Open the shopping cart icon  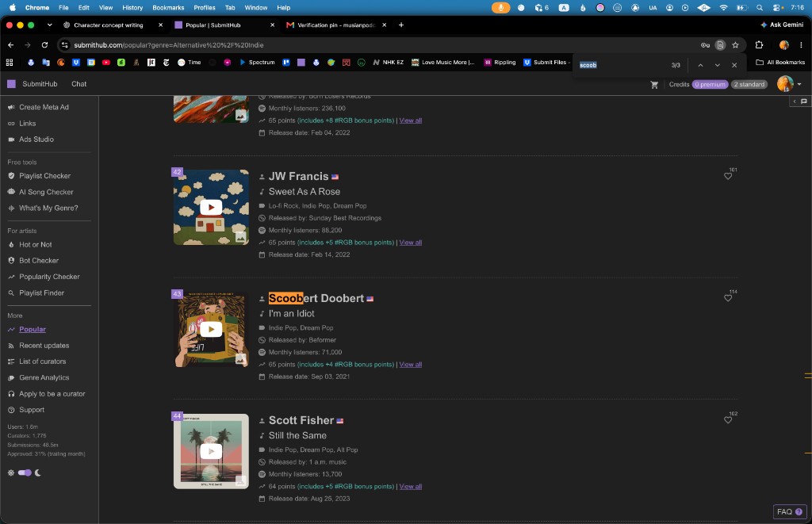(654, 84)
